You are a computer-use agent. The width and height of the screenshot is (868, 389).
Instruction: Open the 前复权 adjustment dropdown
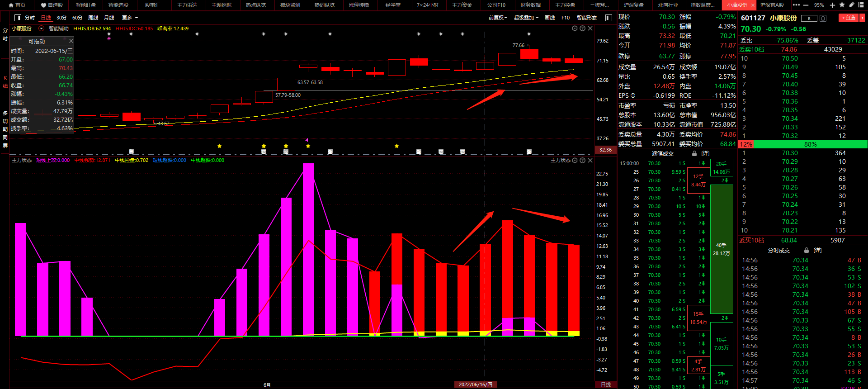pyautogui.click(x=498, y=18)
